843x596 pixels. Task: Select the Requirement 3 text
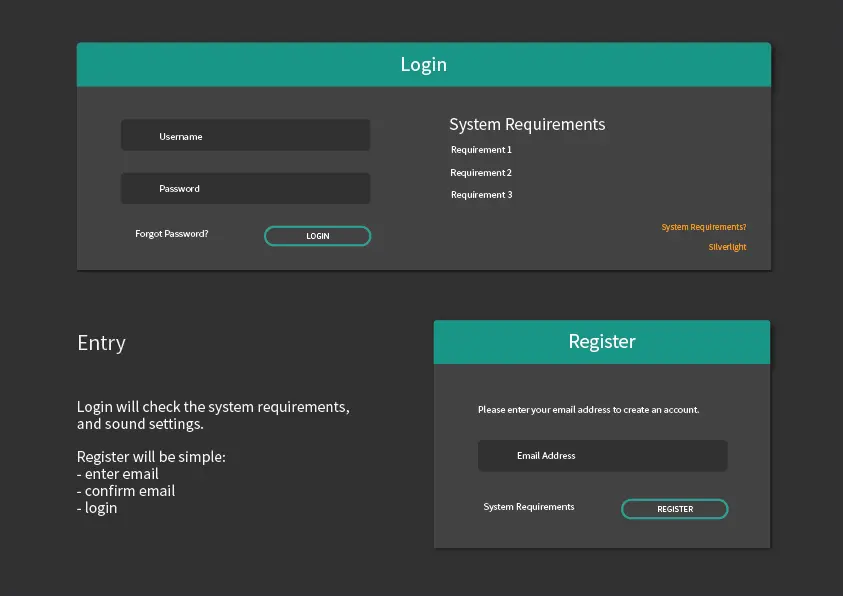tap(482, 195)
